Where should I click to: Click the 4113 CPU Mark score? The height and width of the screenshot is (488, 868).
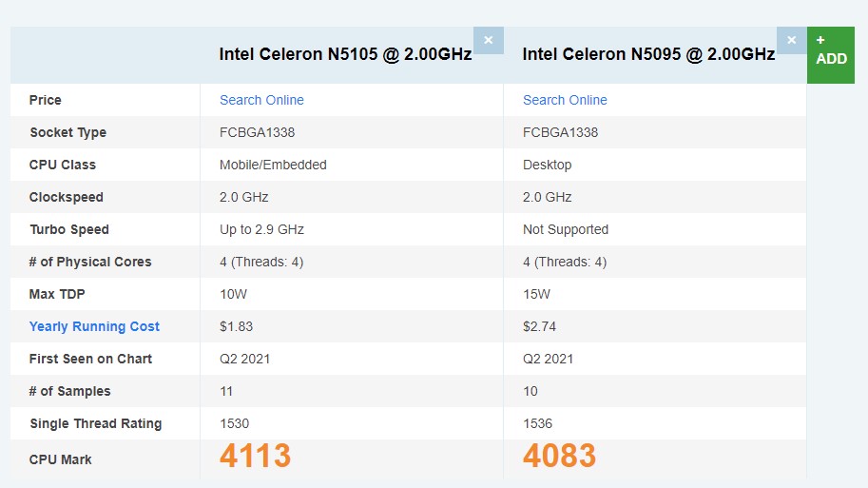point(255,457)
